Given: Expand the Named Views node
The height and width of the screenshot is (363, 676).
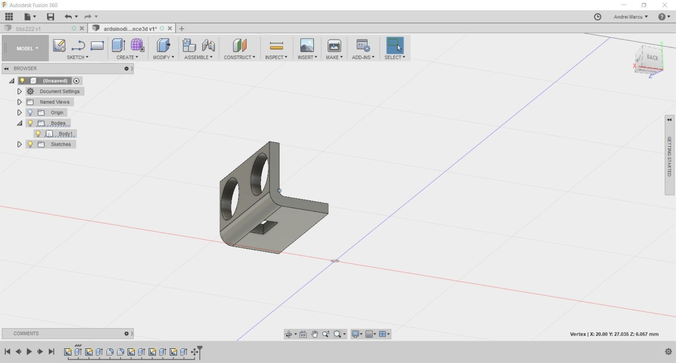Looking at the screenshot, I should click(x=19, y=102).
